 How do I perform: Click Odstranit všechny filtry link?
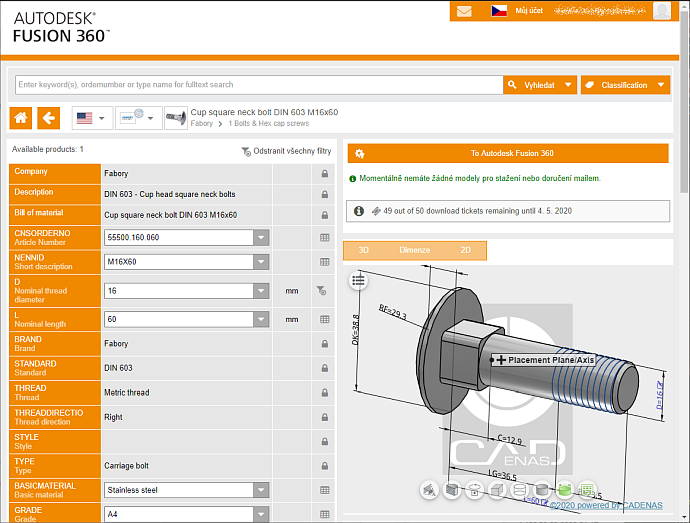point(286,151)
